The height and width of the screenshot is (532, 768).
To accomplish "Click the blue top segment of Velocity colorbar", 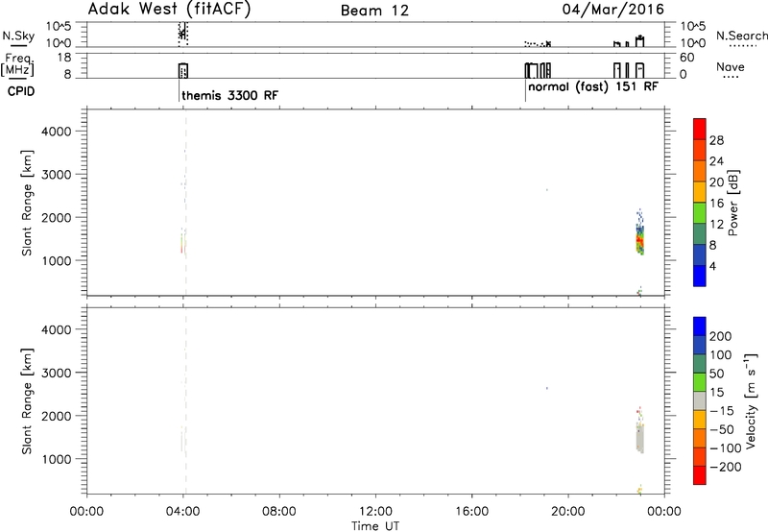I will tap(700, 326).
